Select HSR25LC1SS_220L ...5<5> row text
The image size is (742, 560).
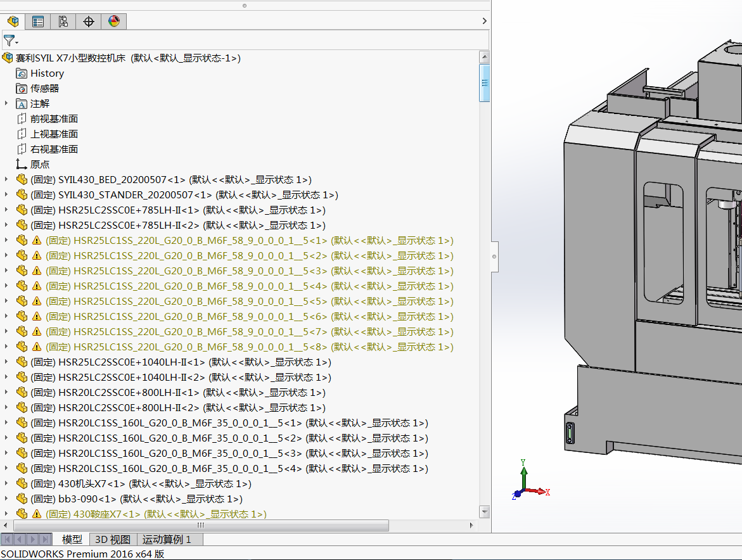pyautogui.click(x=250, y=302)
